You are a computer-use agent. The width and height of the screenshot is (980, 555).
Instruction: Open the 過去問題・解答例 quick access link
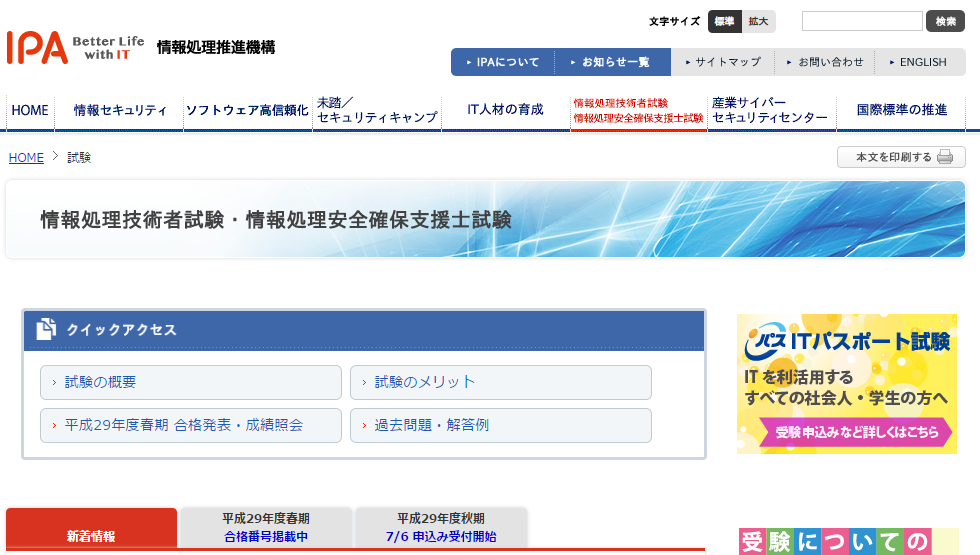501,425
